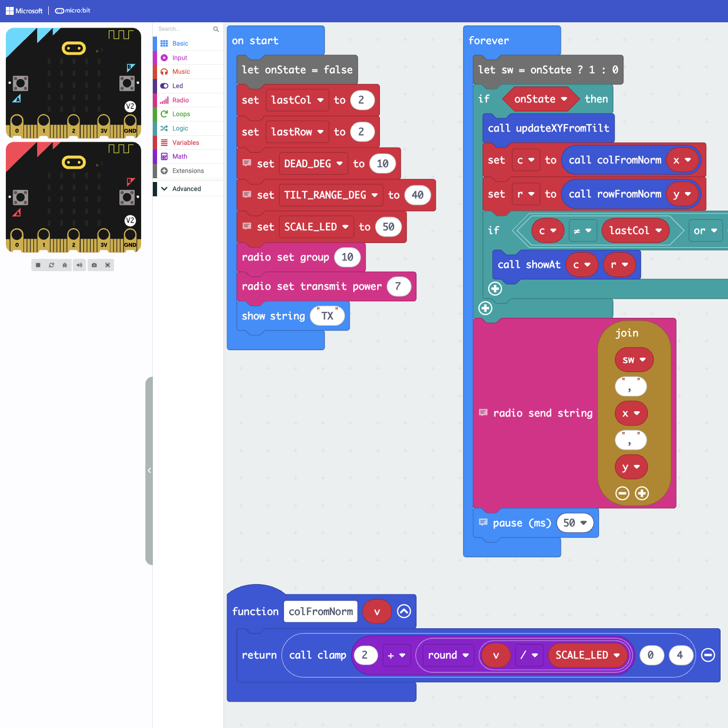728x728 pixels.
Task: Restart the simulator
Action: point(51,265)
